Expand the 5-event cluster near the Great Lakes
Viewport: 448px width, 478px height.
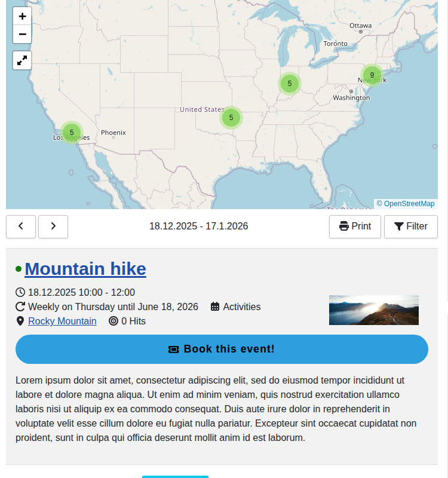pyautogui.click(x=289, y=84)
